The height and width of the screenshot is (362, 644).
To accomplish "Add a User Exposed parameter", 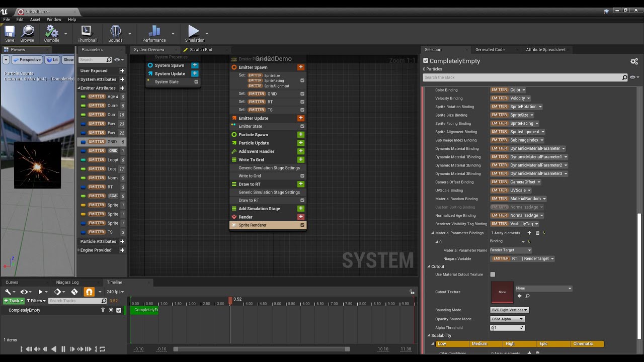I will click(122, 70).
